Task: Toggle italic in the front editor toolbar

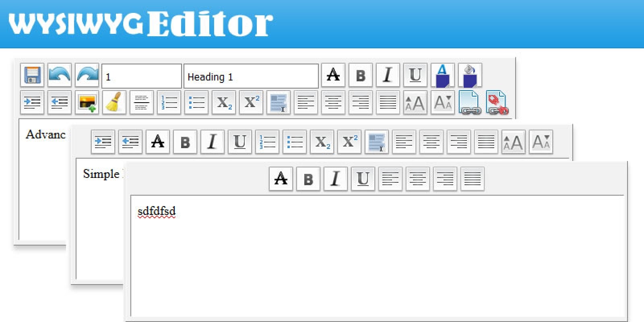Action: coord(336,179)
